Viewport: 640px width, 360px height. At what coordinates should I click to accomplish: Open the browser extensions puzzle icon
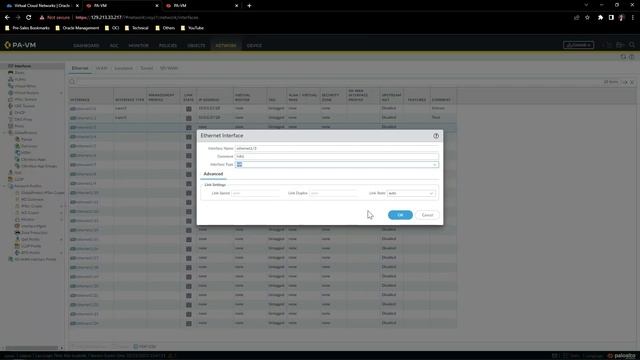coord(600,18)
